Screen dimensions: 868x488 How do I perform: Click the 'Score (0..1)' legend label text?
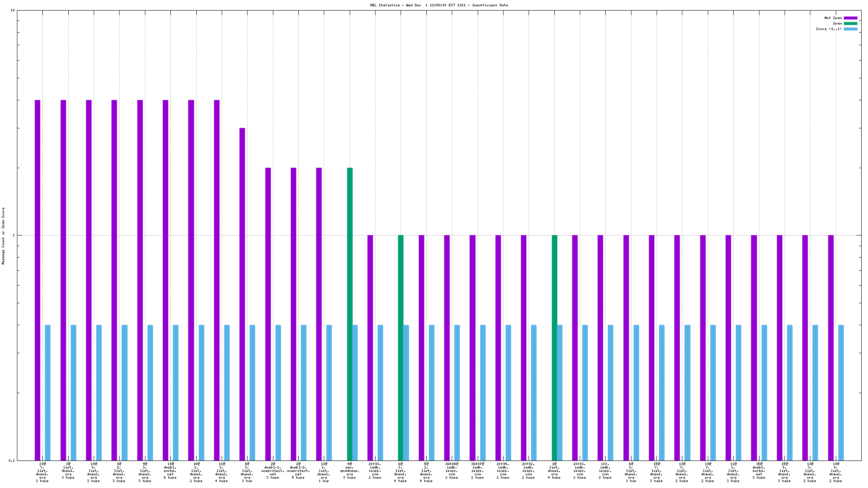point(829,29)
